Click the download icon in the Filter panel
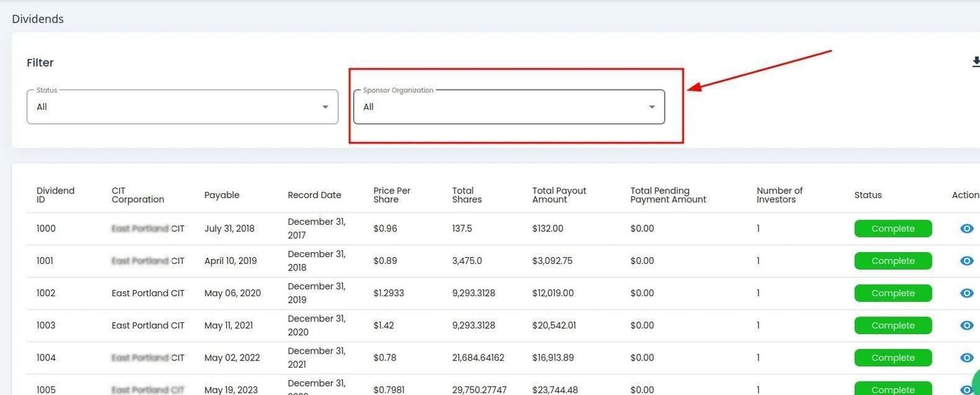Image resolution: width=980 pixels, height=395 pixels. (975, 62)
